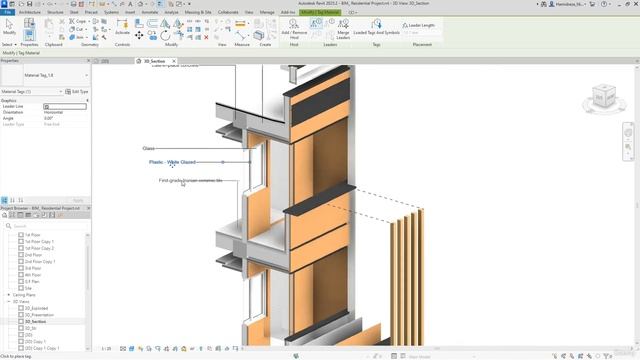The image size is (640, 360).
Task: Switch to the Collaborate ribbon tab
Action: coord(228,12)
